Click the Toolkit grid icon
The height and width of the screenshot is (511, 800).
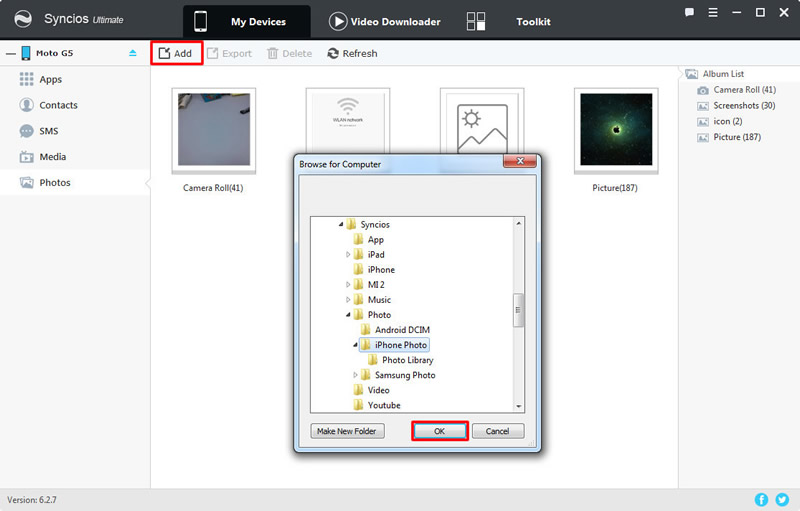coord(476,21)
